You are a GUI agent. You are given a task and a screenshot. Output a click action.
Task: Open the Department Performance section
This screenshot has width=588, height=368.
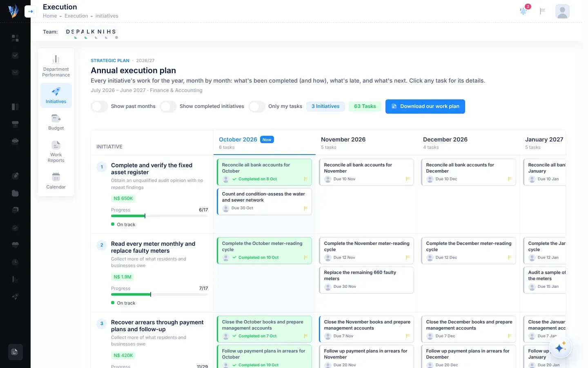(56, 66)
